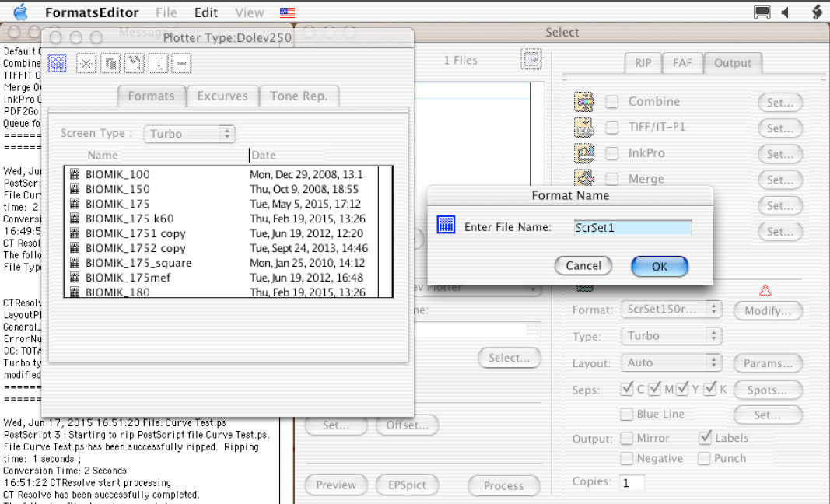Click the blue screen-pattern icon in Plotter Type toolbar
Screen dimensions: 830x504
pos(57,64)
